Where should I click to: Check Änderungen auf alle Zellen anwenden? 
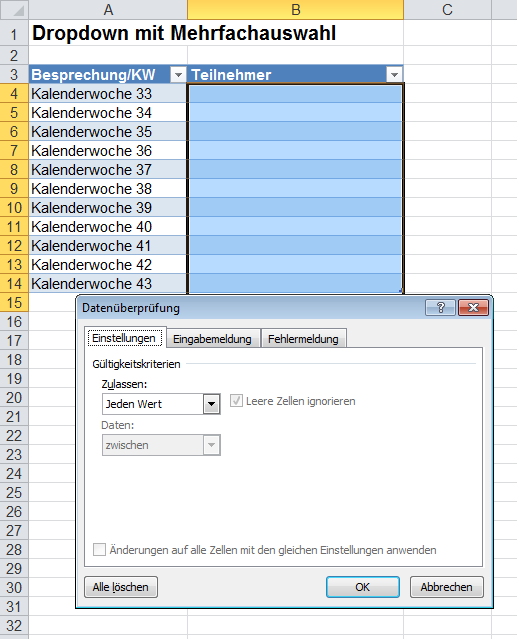pyautogui.click(x=99, y=550)
